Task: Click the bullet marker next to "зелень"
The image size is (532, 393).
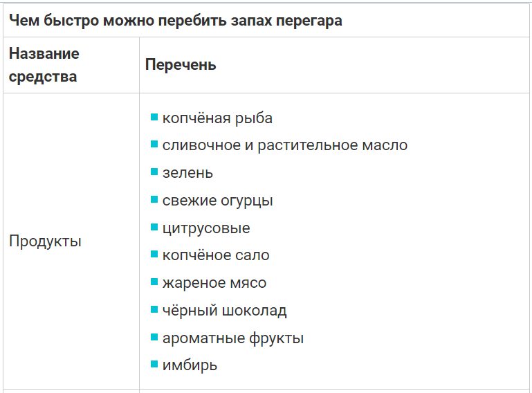Action: point(154,172)
